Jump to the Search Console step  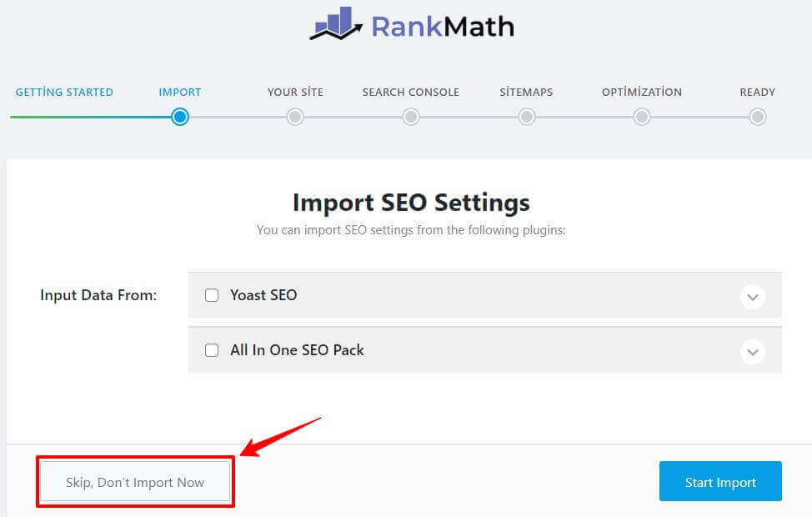[x=411, y=93]
